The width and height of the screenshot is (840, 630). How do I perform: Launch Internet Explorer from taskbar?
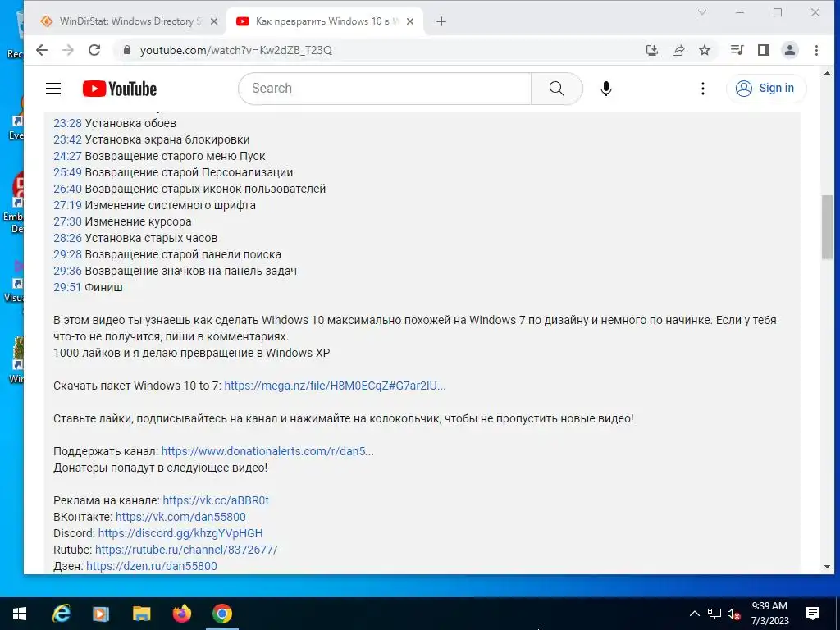(x=61, y=614)
